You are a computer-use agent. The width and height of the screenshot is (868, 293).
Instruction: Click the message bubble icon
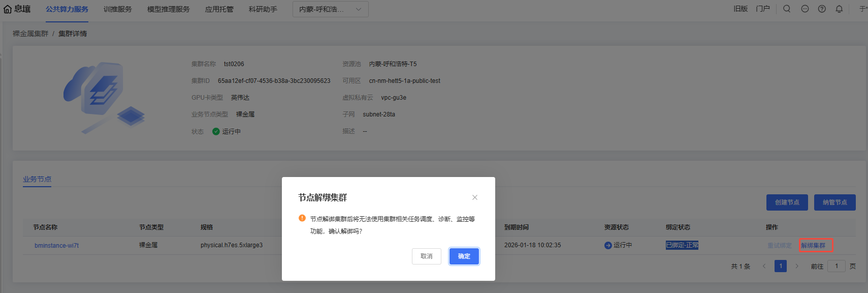coord(805,9)
